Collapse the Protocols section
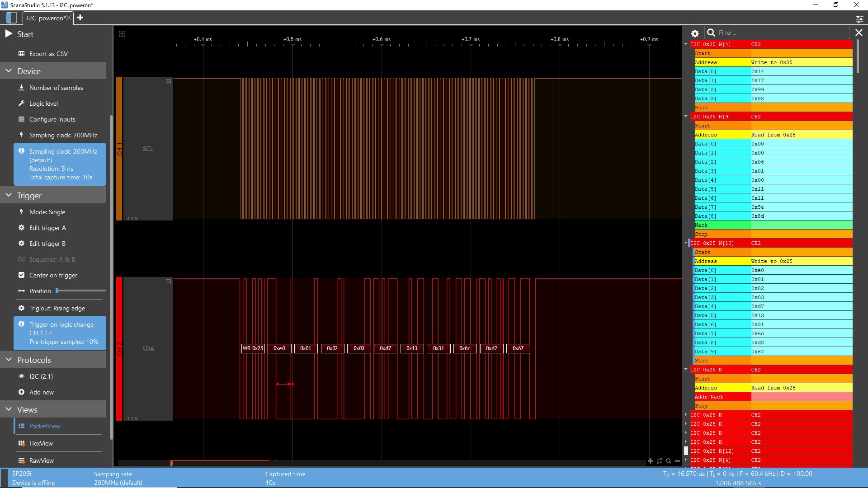Viewport: 868px width, 488px height. [x=9, y=360]
